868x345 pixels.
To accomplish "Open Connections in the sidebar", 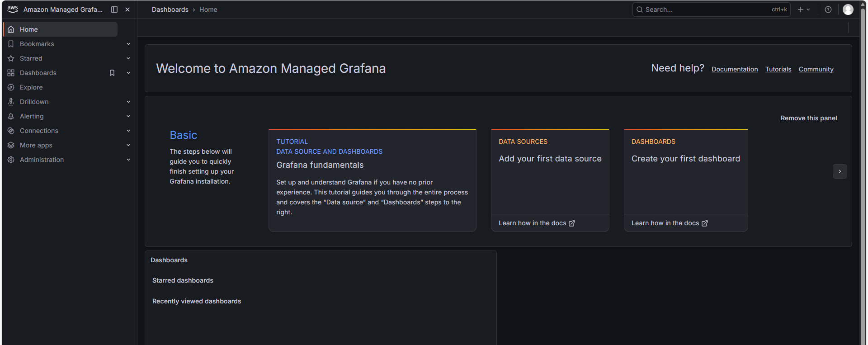I will 39,131.
